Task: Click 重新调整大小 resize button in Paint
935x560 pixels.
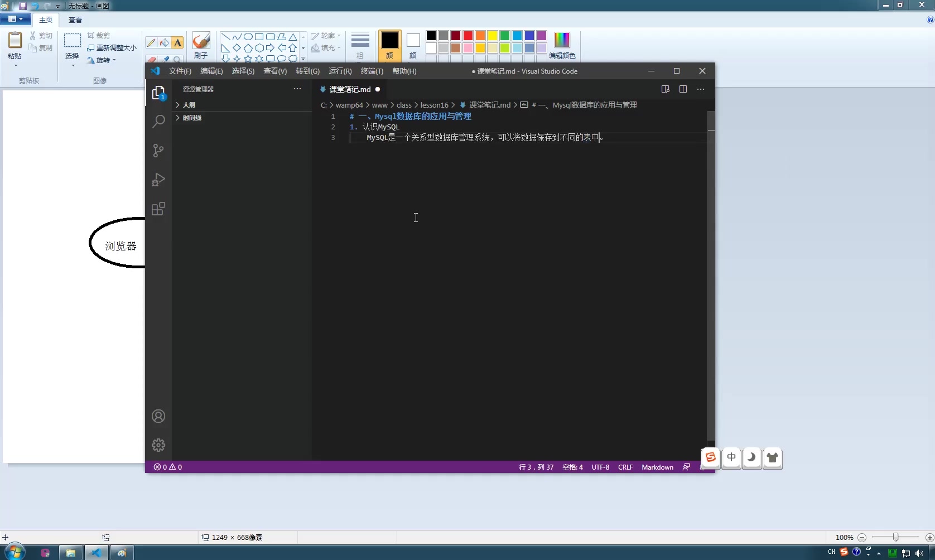Action: [x=112, y=48]
